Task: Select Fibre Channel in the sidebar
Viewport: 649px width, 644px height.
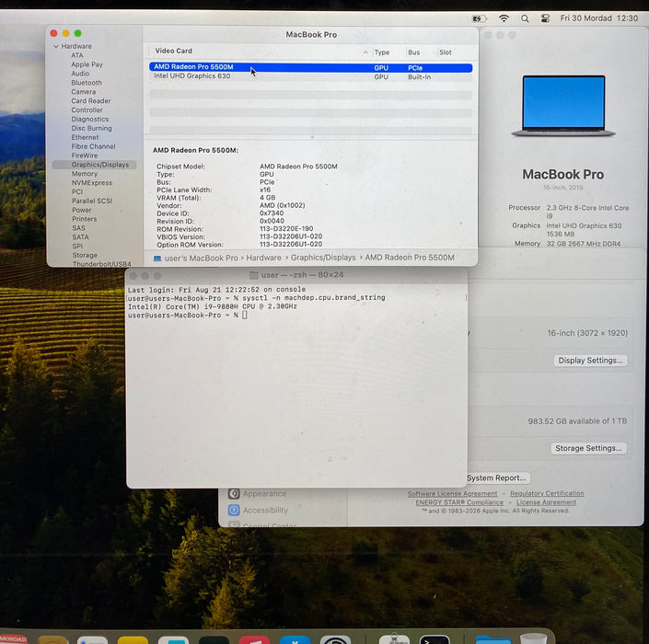Action: [93, 146]
